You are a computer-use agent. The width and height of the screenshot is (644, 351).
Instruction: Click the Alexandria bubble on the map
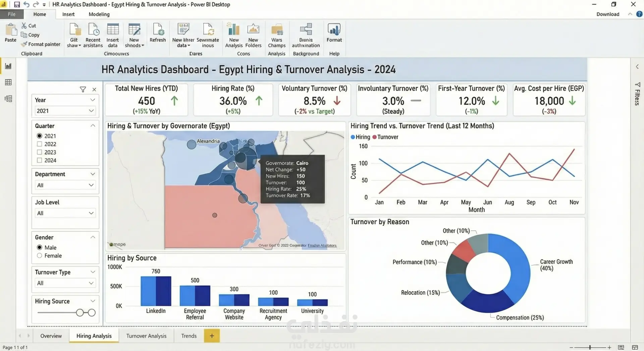tap(192, 144)
